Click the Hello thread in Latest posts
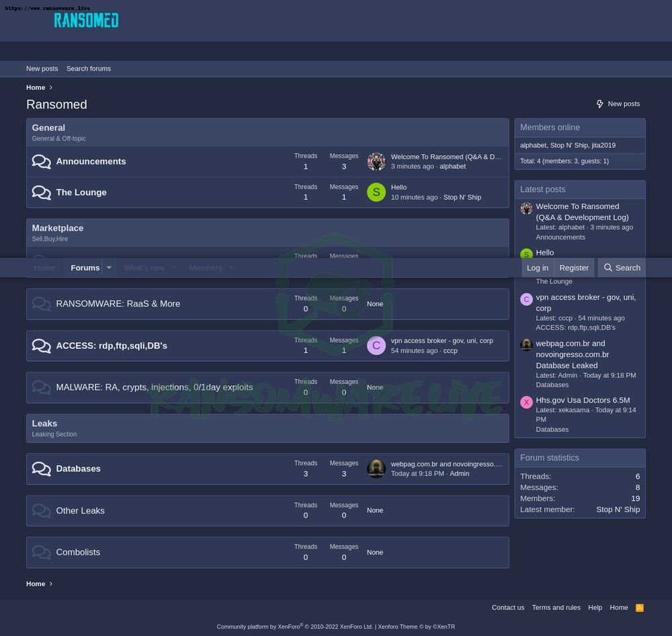672x636 pixels. 544,252
